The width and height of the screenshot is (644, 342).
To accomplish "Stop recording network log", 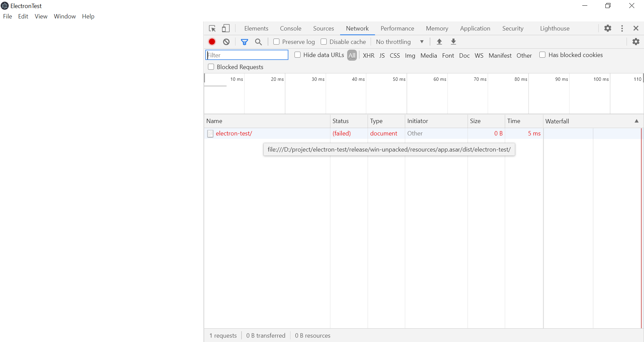I will [212, 42].
